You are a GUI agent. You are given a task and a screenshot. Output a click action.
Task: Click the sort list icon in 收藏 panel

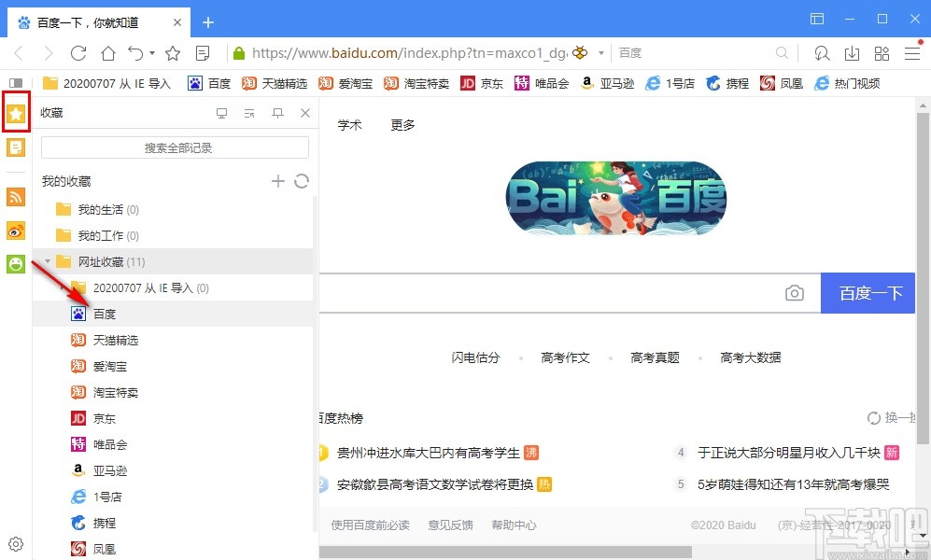click(249, 113)
